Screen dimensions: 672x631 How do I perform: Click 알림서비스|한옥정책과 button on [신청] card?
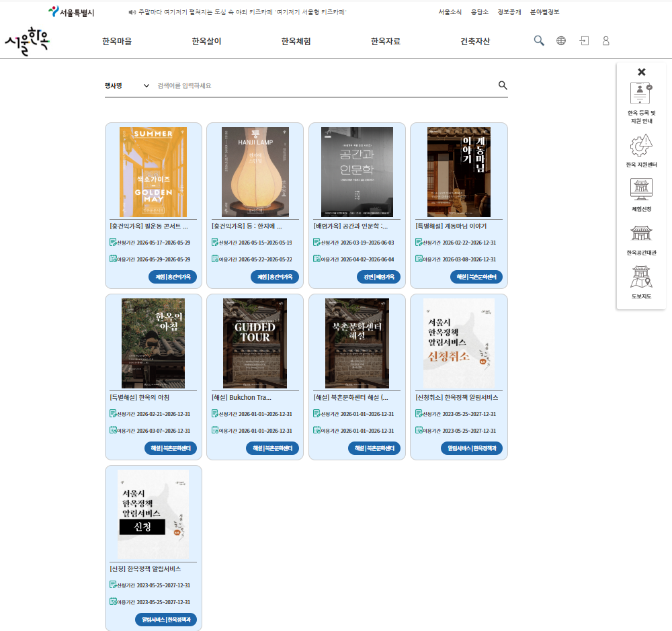[166, 620]
